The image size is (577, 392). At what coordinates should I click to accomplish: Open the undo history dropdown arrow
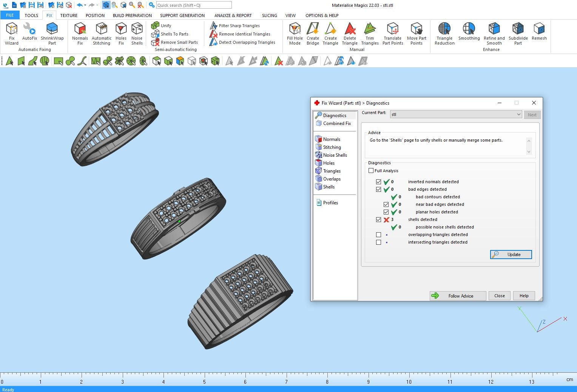coord(85,5)
